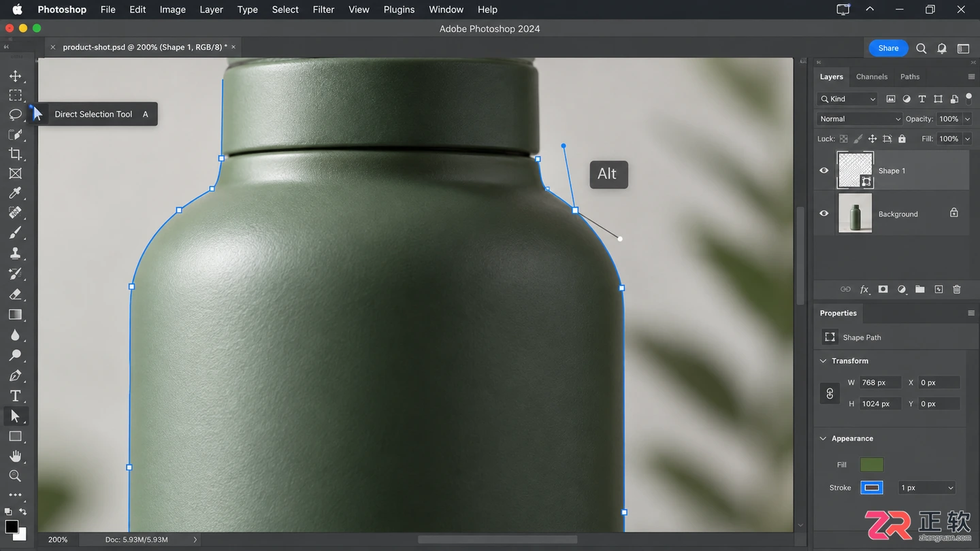The height and width of the screenshot is (551, 980).
Task: Toggle layer filtering on or off
Action: point(968,97)
